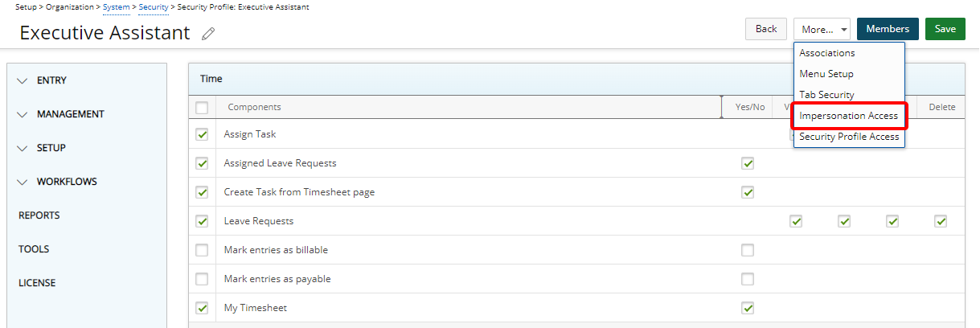Open the More... dropdown button
The height and width of the screenshot is (328, 980).
tap(822, 29)
